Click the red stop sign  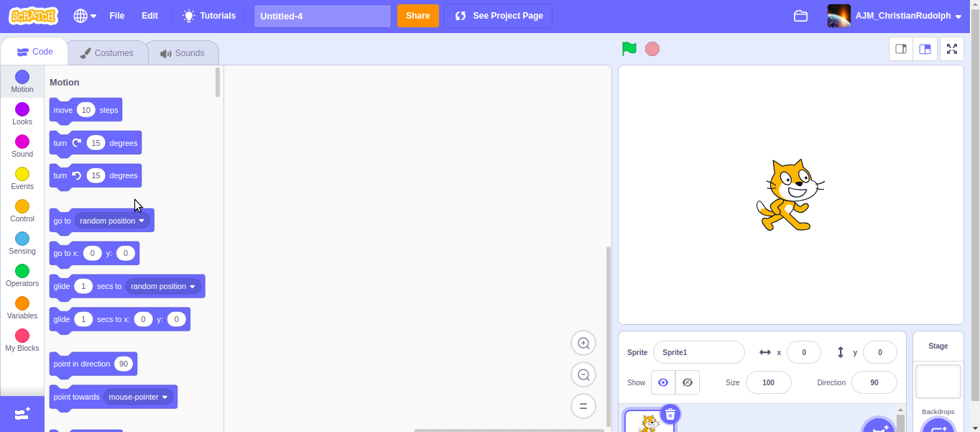click(x=652, y=48)
